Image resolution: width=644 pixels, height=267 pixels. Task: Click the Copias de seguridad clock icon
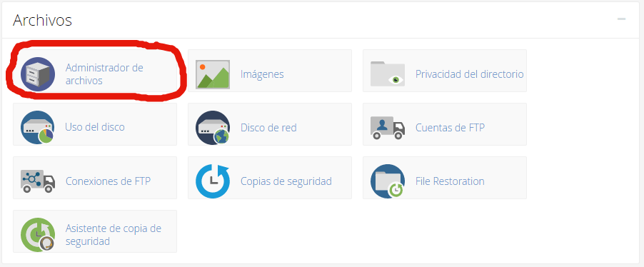(213, 181)
